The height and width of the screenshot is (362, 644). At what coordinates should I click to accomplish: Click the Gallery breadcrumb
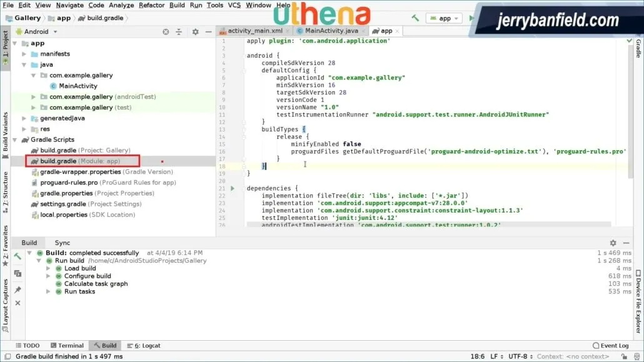(x=23, y=18)
